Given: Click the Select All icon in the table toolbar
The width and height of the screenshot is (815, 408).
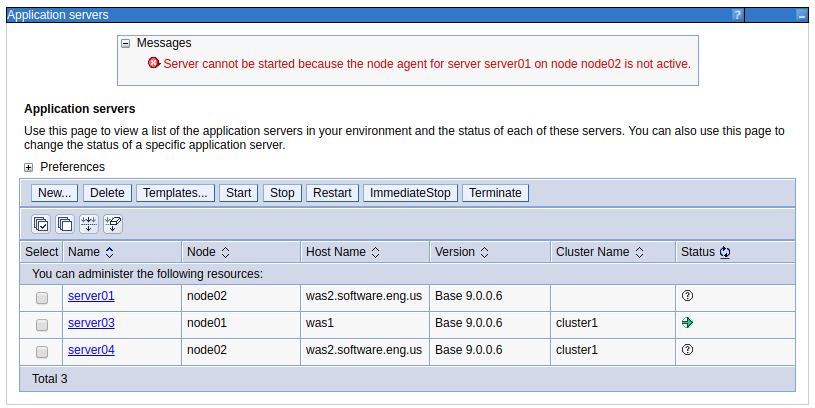Looking at the screenshot, I should pos(41,224).
